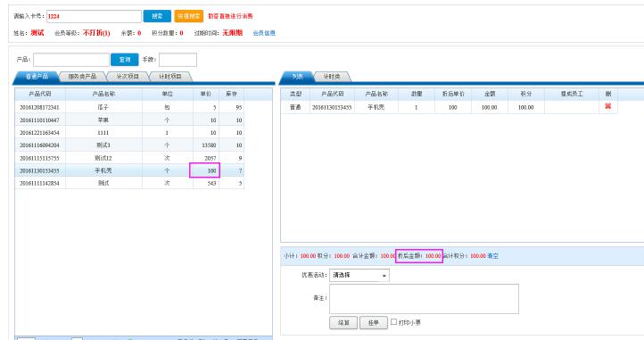
Task: Switch to the 普通产品 tab
Action: pos(37,77)
